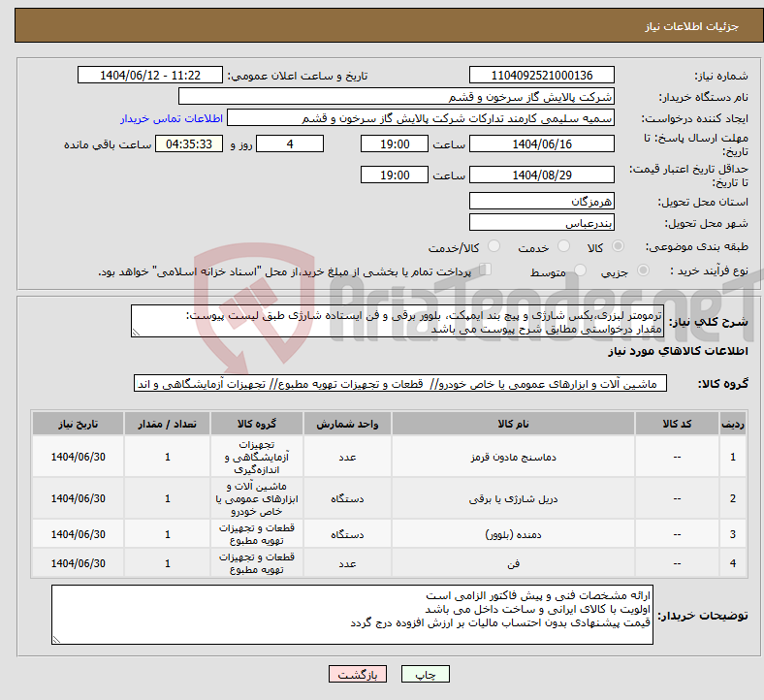Click the remaining days field showing 4
Screen dimensions: 764x700
tap(290, 144)
